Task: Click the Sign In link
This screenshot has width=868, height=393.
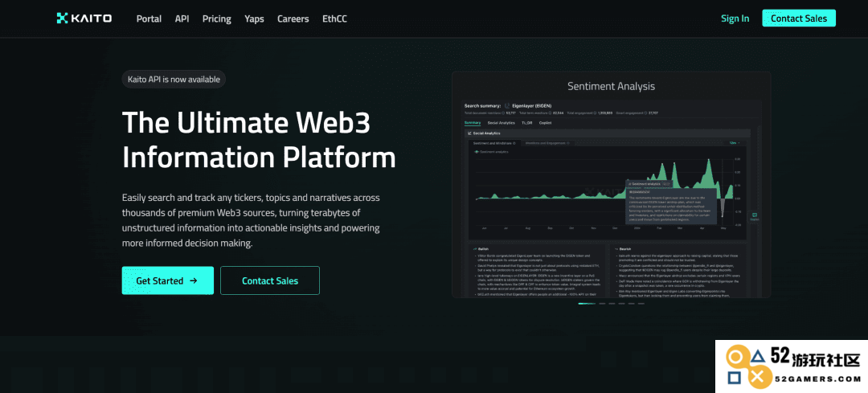Action: (735, 18)
